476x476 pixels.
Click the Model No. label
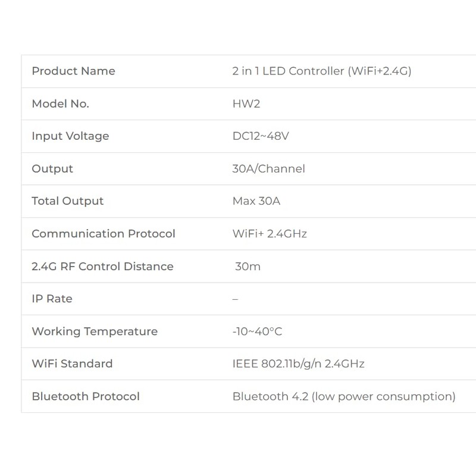click(x=60, y=104)
